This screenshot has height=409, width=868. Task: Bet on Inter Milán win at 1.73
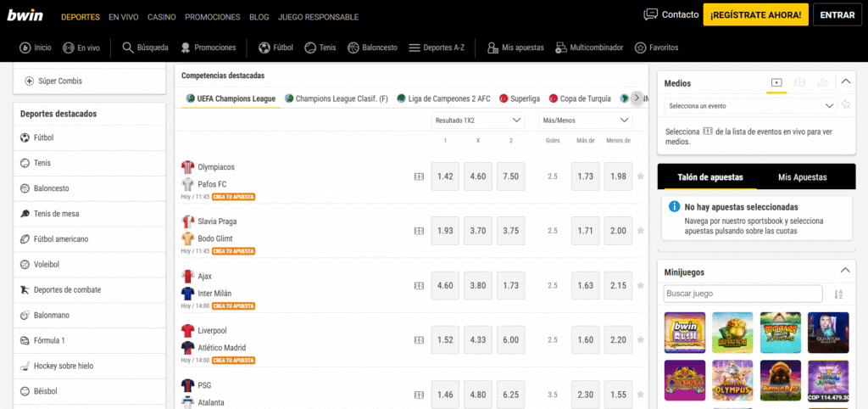[511, 285]
